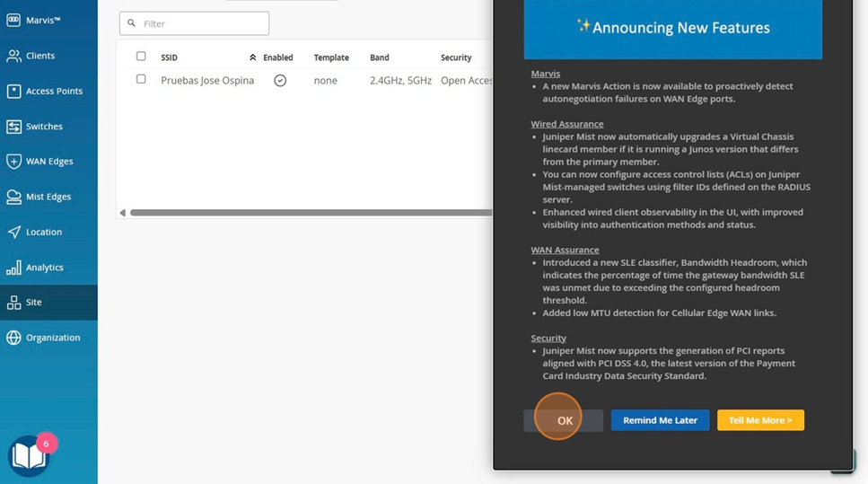
Task: Click the Announcing New Features banner
Action: [672, 29]
